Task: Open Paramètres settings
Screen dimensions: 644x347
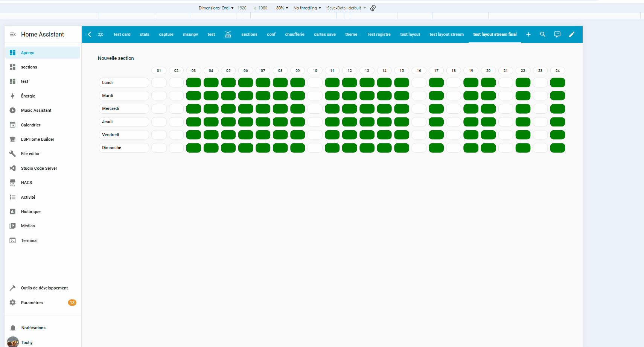Action: click(43, 303)
